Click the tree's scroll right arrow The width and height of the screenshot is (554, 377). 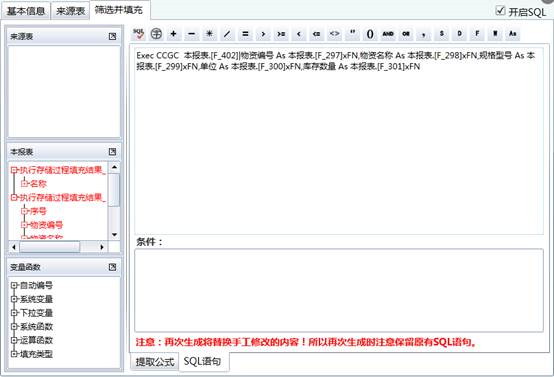(102, 247)
